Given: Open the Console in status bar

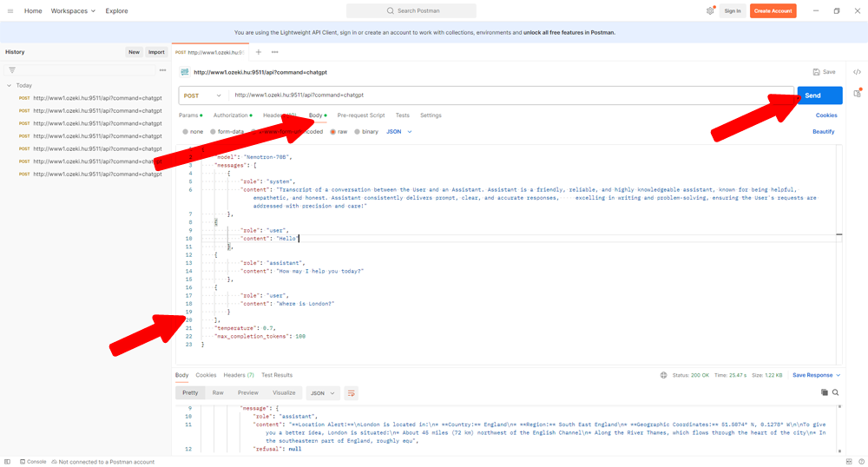Looking at the screenshot, I should 33,462.
